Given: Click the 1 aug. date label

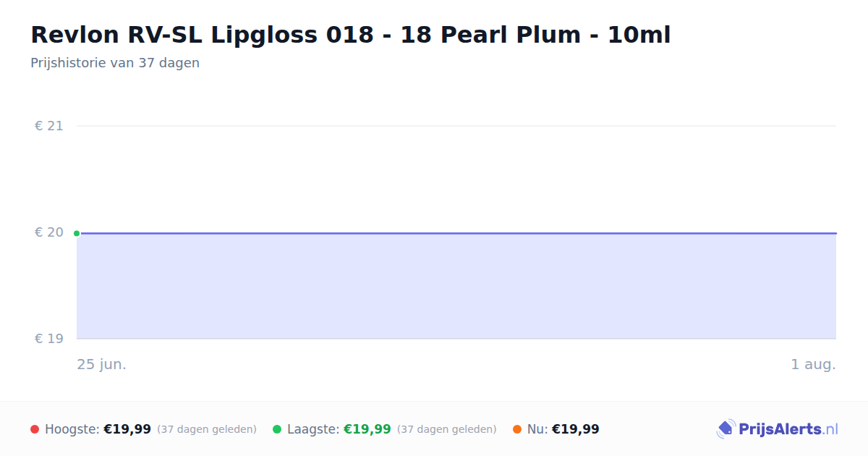Looking at the screenshot, I should (x=813, y=364).
